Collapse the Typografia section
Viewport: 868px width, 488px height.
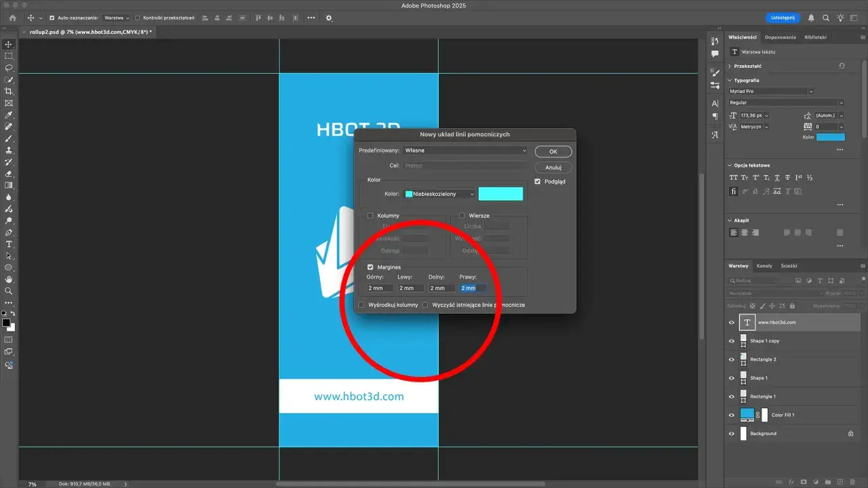[730, 80]
